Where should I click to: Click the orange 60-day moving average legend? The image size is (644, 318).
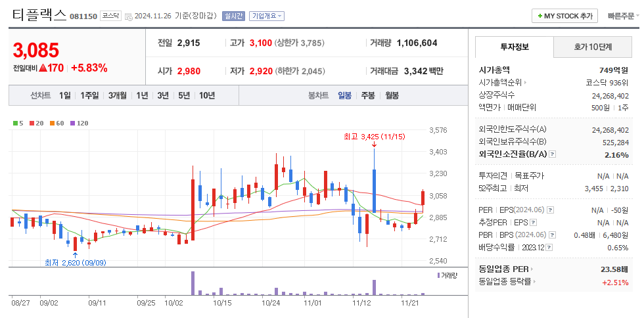tap(57, 124)
